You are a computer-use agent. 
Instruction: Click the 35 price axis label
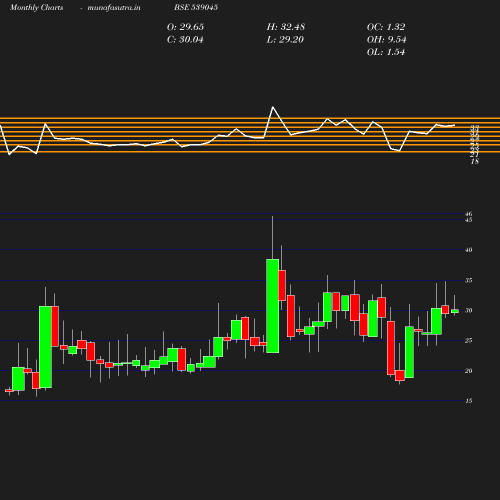click(469, 280)
